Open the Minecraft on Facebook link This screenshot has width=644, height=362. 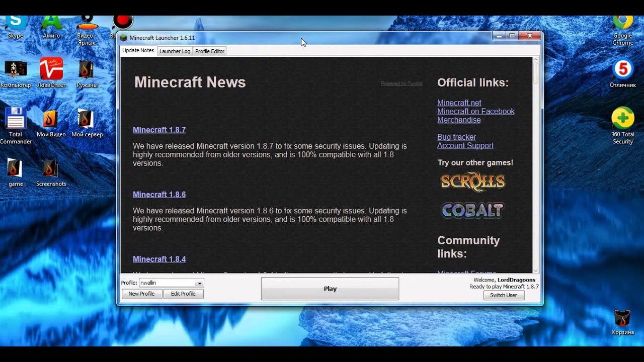pos(476,111)
